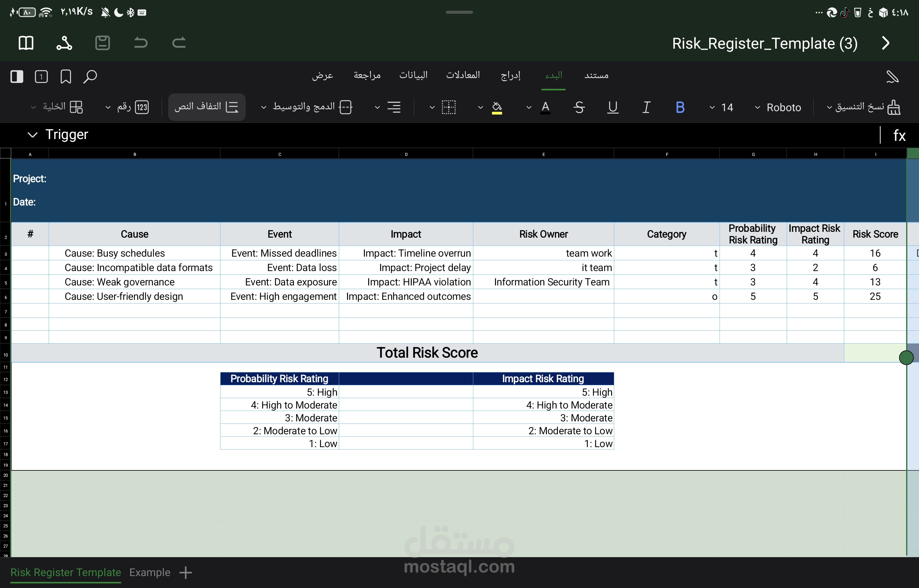Screen dimensions: 919x588
Task: Toggle underline formatting
Action: pos(613,107)
